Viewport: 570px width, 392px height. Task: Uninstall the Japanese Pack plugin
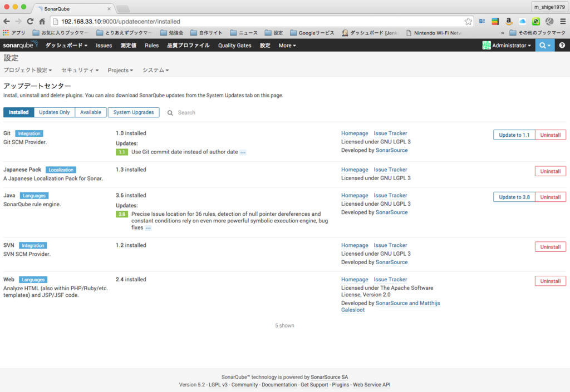coord(551,171)
